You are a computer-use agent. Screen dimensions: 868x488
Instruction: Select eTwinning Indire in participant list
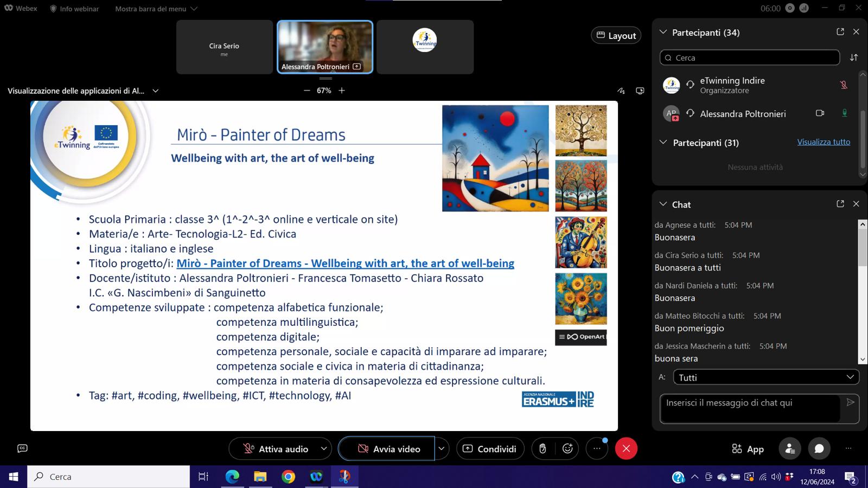click(754, 85)
